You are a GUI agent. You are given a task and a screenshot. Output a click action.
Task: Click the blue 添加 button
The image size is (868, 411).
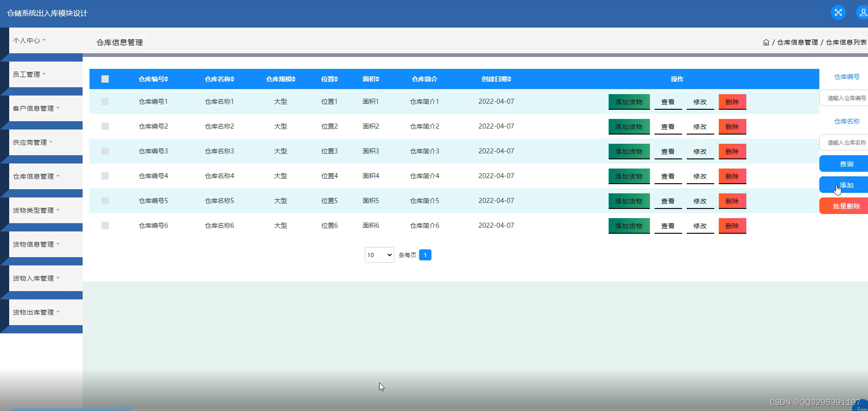click(x=844, y=185)
